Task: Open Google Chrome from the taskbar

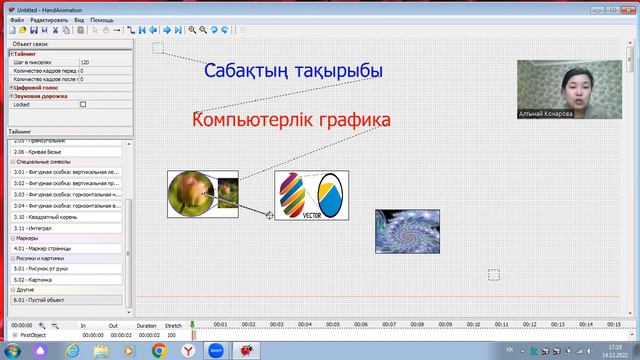Action: coord(159,351)
